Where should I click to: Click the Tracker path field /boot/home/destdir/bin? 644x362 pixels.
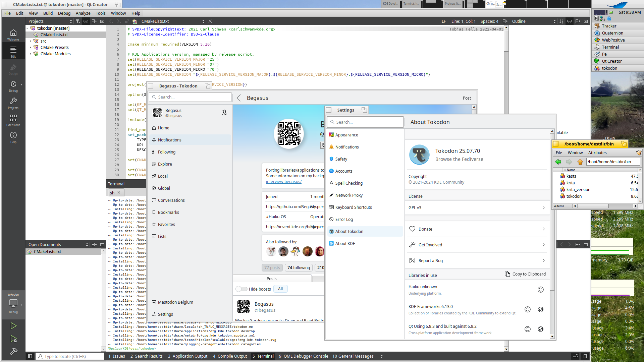tap(613, 162)
